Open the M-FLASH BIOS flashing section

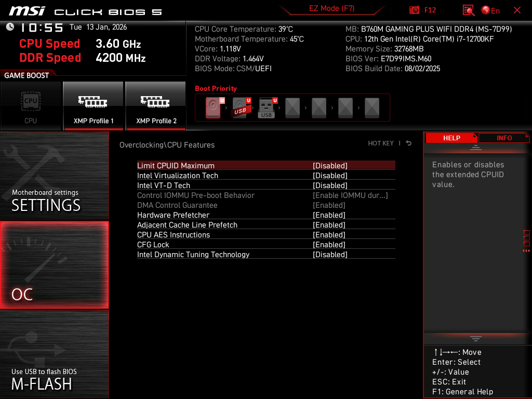coord(54,354)
